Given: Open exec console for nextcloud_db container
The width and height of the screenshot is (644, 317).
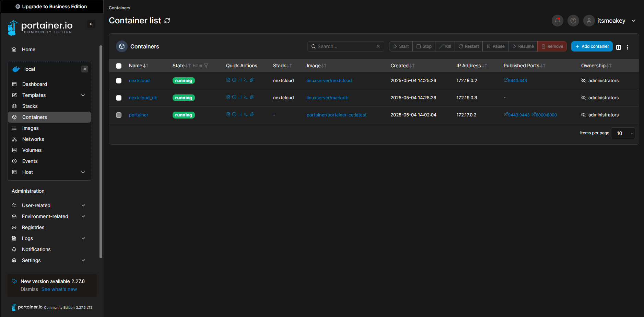Looking at the screenshot, I should pos(246,97).
